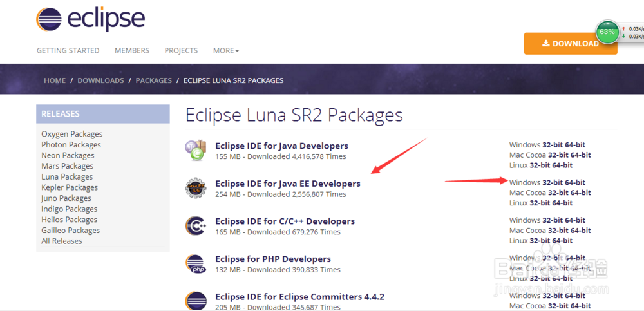Download Eclipse Committers Windows 32-bit
The image size is (644, 311).
point(553,296)
